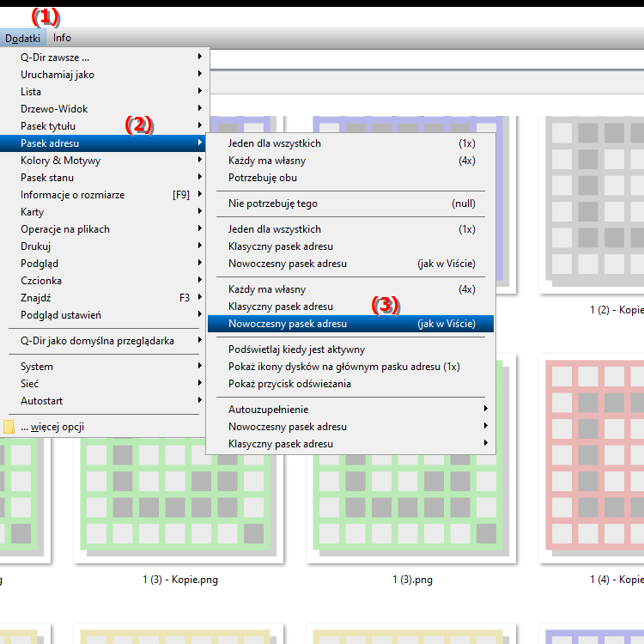Open the Dodatki menu
This screenshot has height=644, width=644.
(22, 38)
